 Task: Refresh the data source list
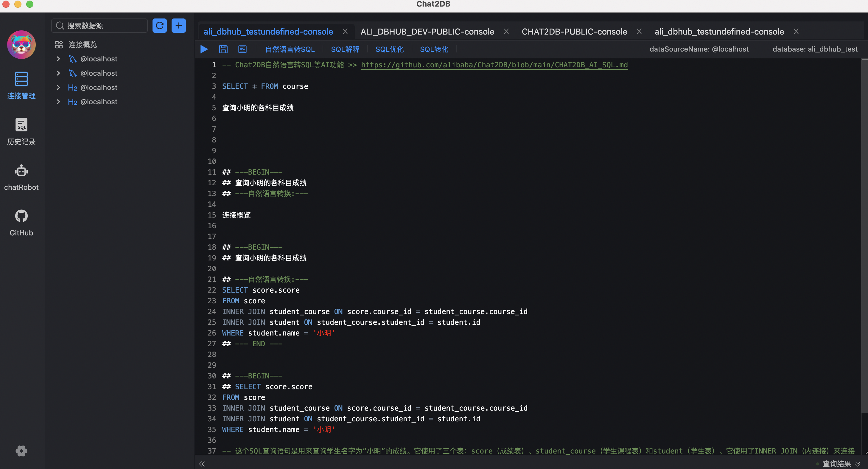click(159, 26)
